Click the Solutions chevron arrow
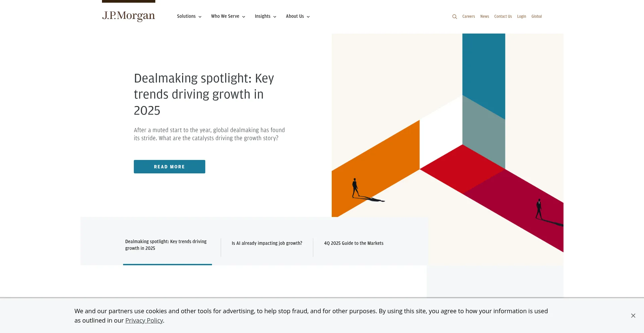Image resolution: width=644 pixels, height=333 pixels. coord(200,17)
